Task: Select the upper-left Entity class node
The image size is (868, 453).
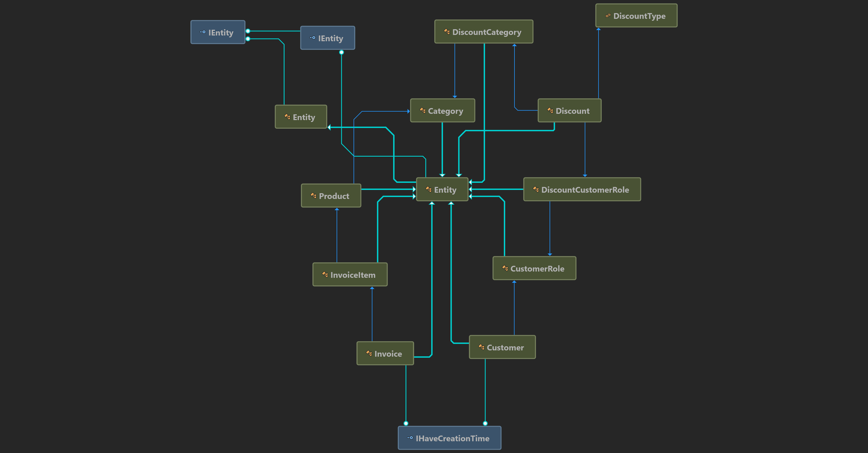Action: coord(301,117)
